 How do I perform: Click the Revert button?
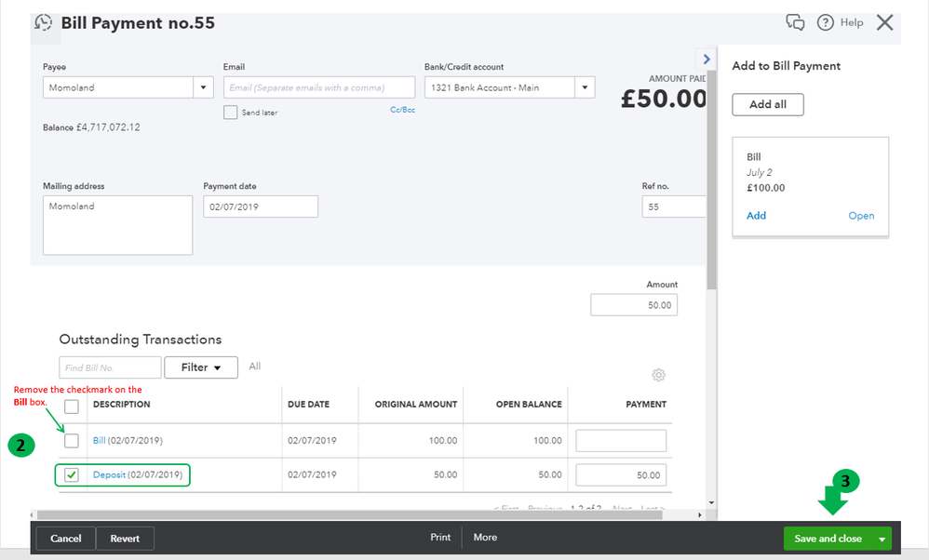pyautogui.click(x=125, y=539)
